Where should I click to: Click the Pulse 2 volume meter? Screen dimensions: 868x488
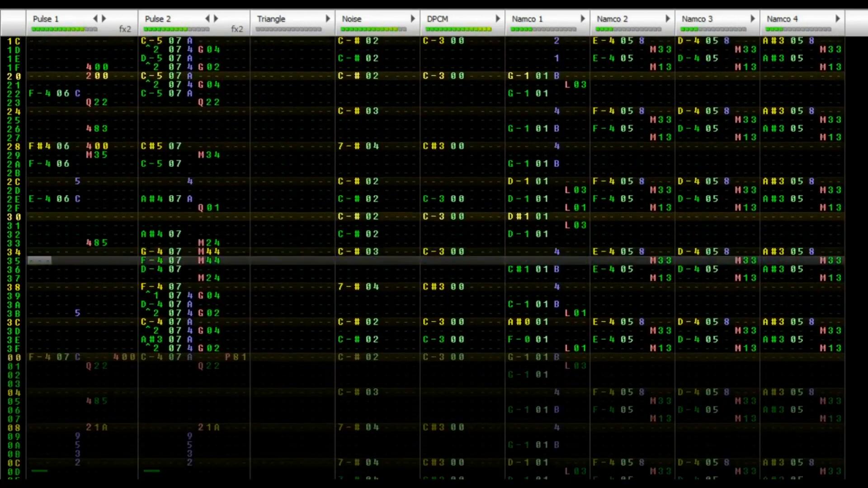(176, 29)
